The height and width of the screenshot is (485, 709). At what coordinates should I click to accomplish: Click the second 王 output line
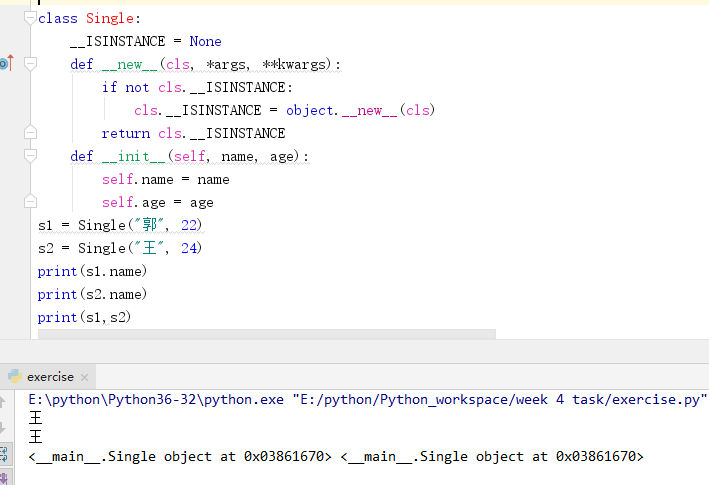click(36, 437)
